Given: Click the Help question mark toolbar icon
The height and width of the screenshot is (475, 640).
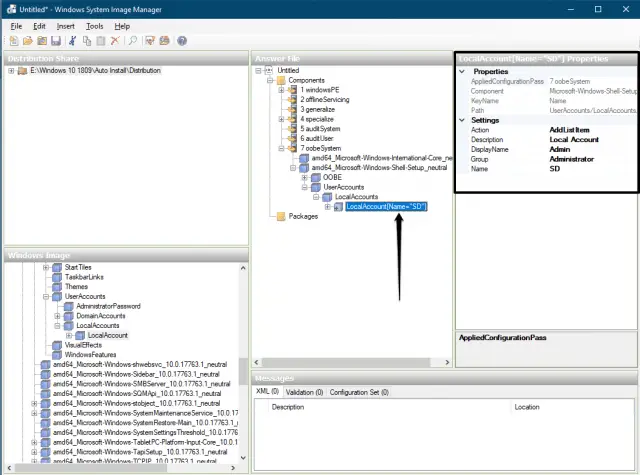Looking at the screenshot, I should 182,41.
